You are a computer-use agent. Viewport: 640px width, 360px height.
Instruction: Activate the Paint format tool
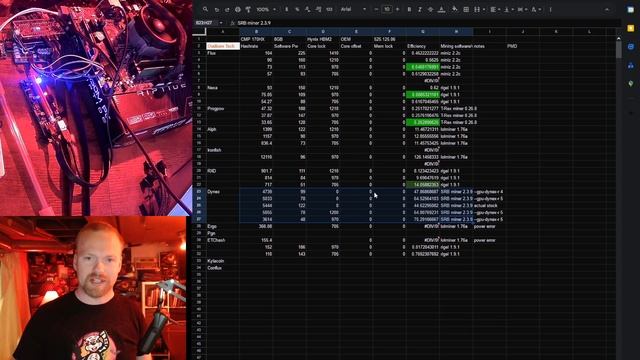(x=248, y=9)
